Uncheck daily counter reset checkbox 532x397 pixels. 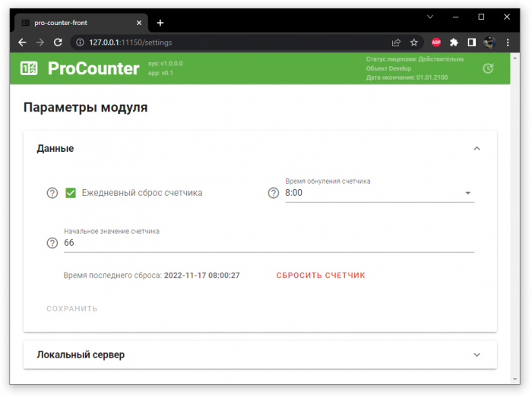71,193
